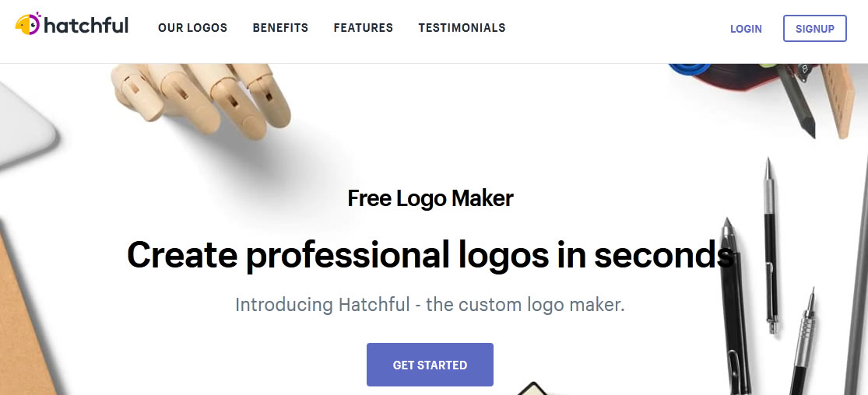This screenshot has width=868, height=395.
Task: Click the SIGNUP button
Action: [x=815, y=28]
